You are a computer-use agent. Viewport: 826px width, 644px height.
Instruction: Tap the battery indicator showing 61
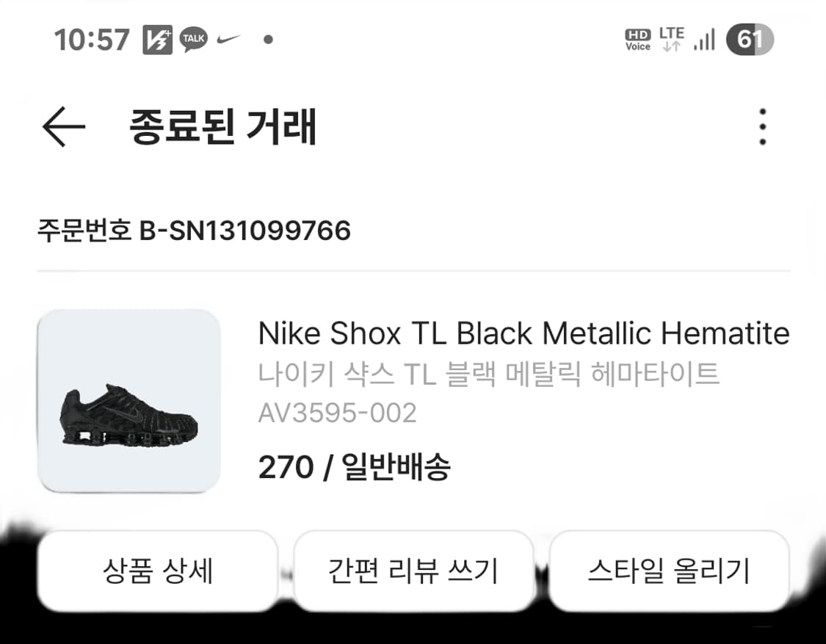pyautogui.click(x=749, y=40)
